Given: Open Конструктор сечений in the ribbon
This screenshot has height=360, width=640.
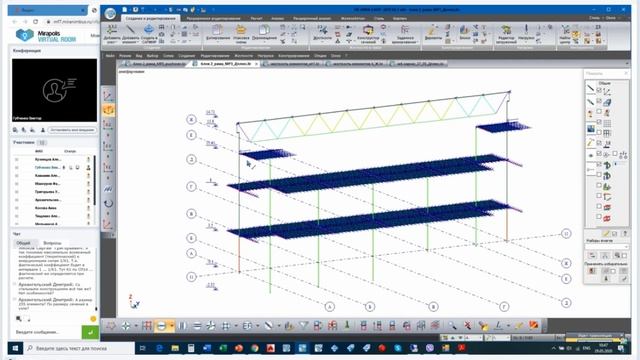Looking at the screenshot, I should [x=368, y=33].
